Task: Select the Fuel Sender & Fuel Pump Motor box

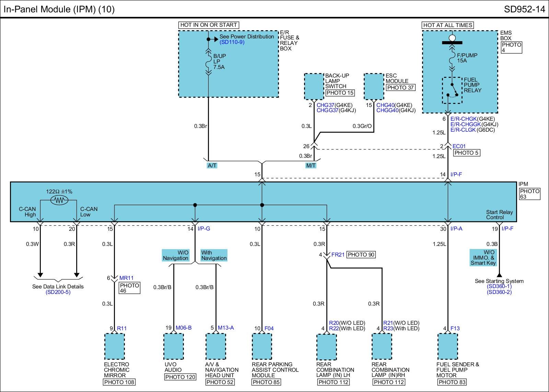Action: [x=448, y=346]
